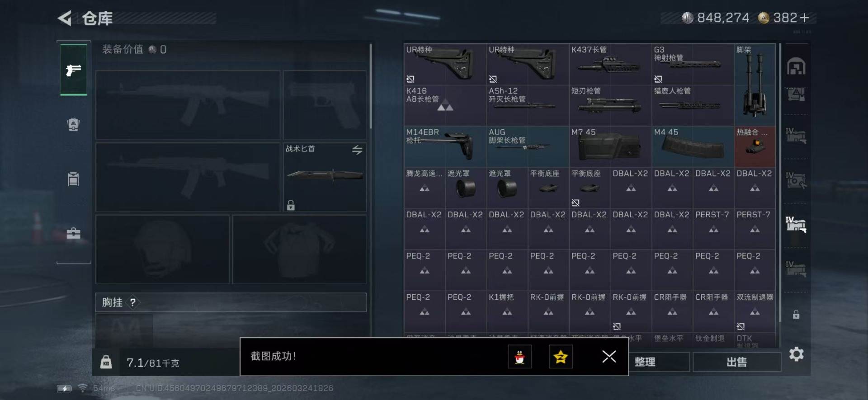Open storage settings gear icon
This screenshot has width=868, height=400.
coord(796,354)
